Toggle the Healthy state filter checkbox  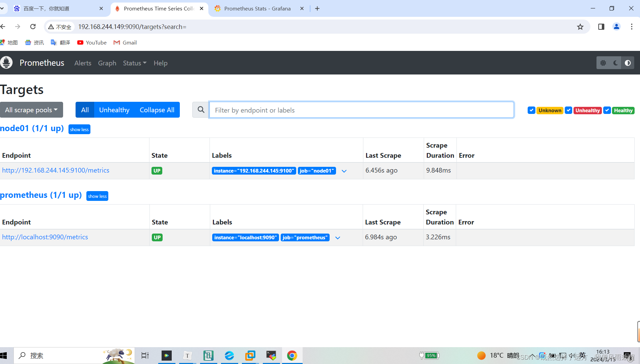click(607, 110)
